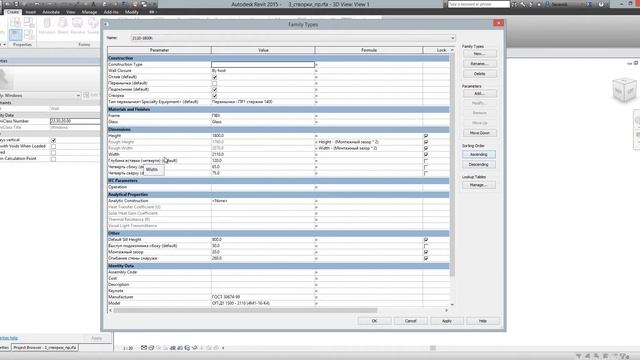Toggle lock checkbox for Height
The image size is (640, 360).
[x=426, y=136]
